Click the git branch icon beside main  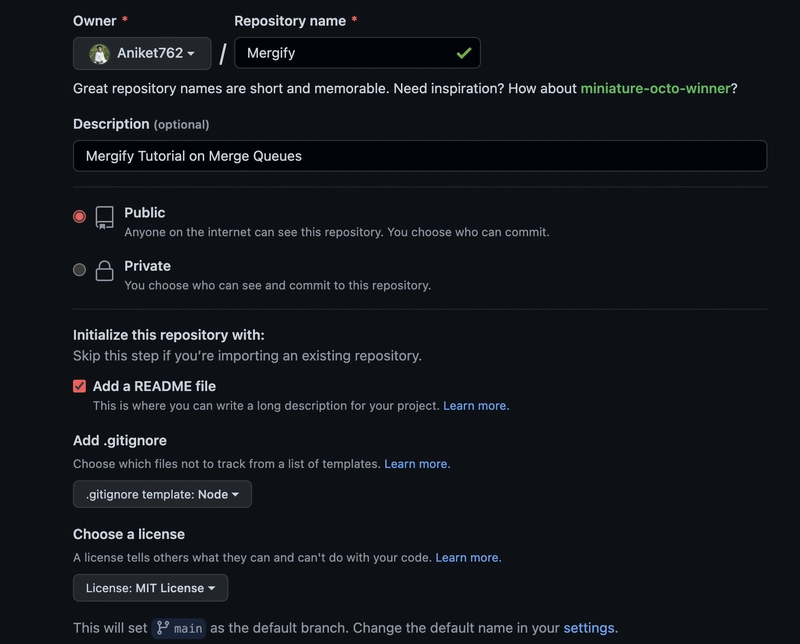(x=163, y=628)
